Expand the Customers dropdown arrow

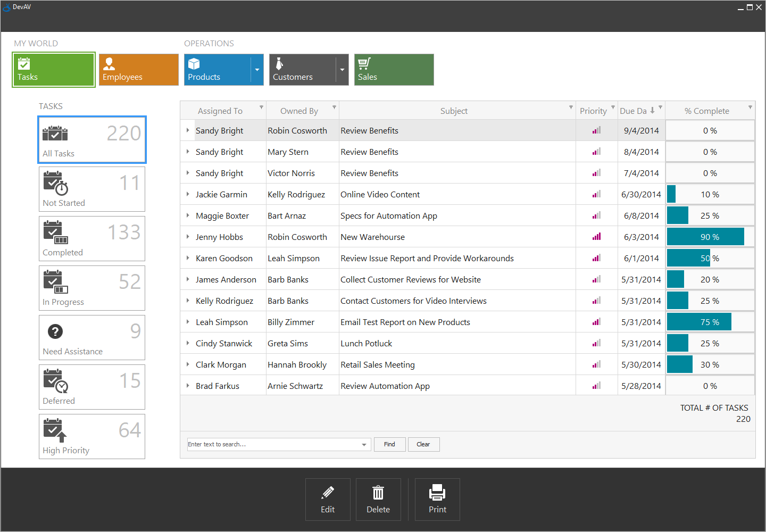342,70
